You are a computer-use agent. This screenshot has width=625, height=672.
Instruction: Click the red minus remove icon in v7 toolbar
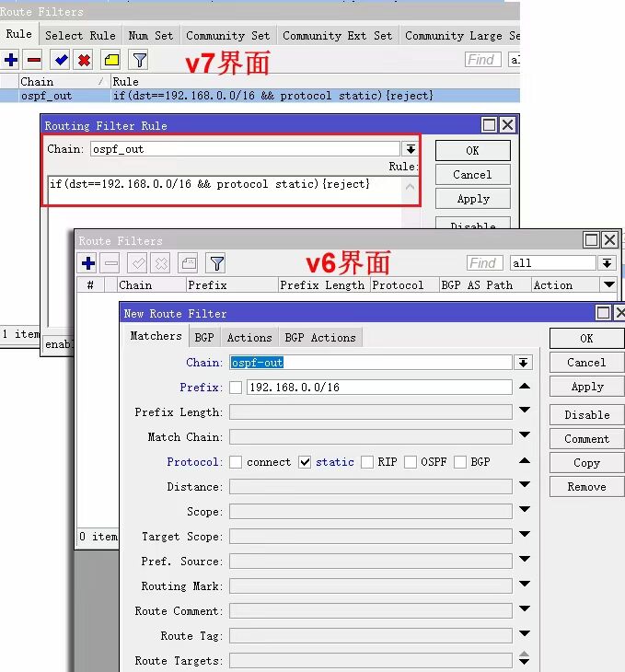tap(33, 60)
